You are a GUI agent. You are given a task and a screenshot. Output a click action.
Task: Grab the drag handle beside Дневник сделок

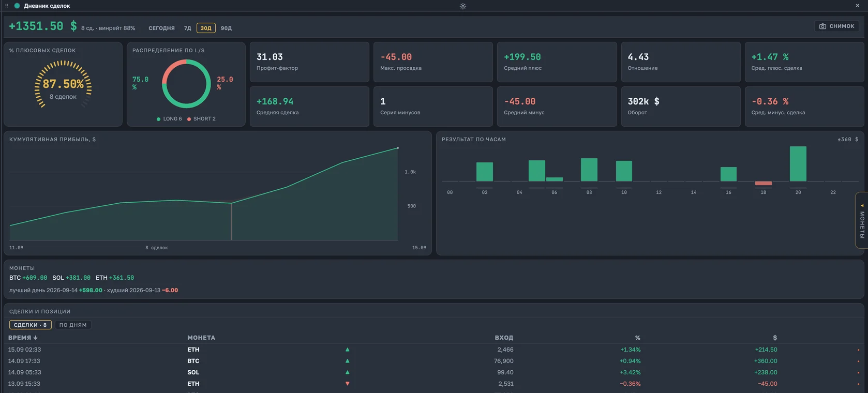tap(7, 6)
